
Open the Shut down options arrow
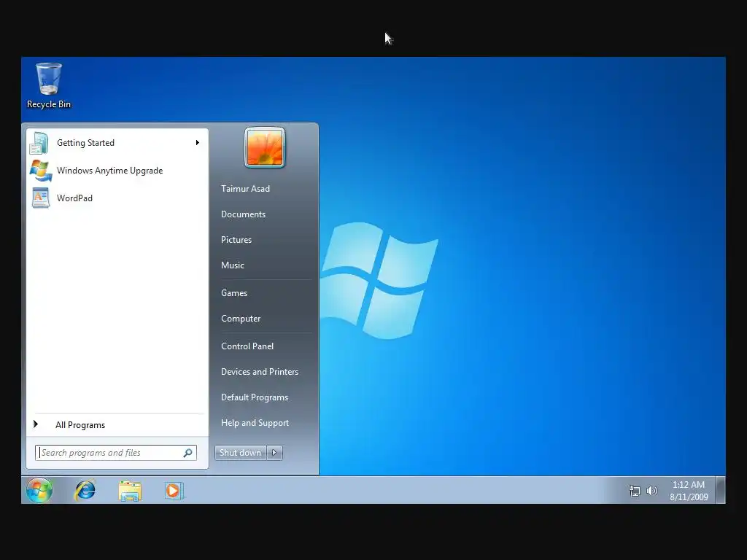[274, 453]
